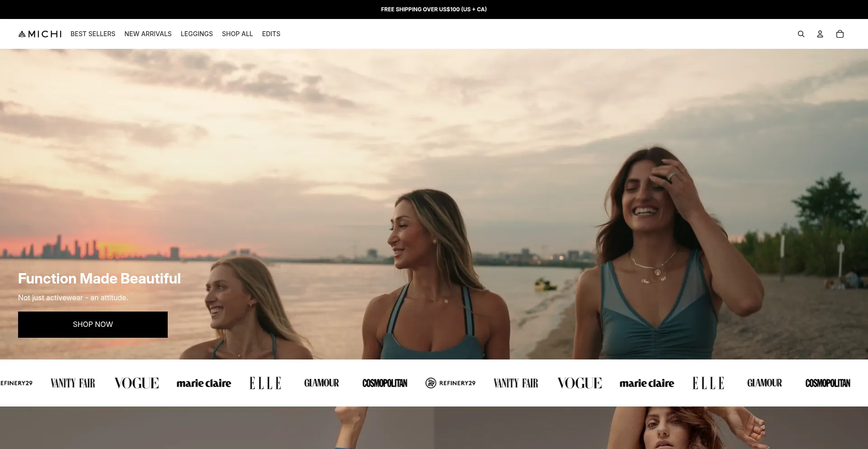Open the Shop All menu
Image resolution: width=868 pixels, height=449 pixels.
click(x=237, y=34)
